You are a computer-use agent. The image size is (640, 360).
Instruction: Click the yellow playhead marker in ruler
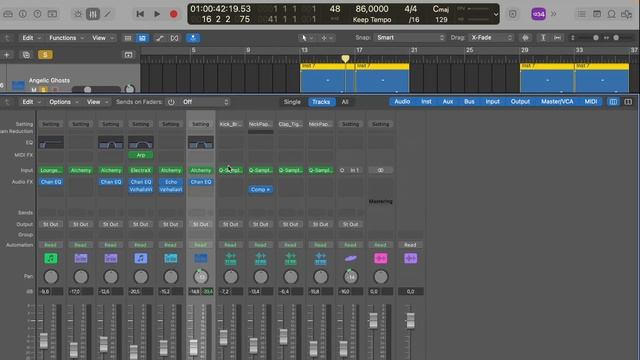[345, 59]
